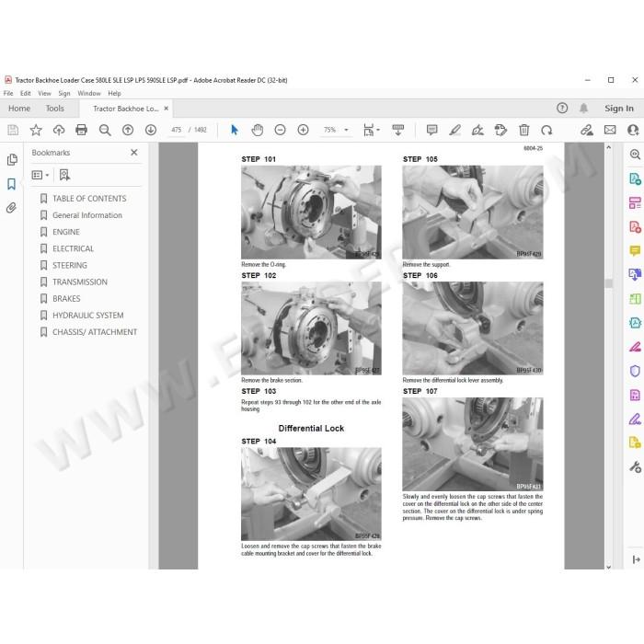Open More Tools wrench icon
Image resolution: width=644 pixels, height=644 pixels.
(635, 467)
